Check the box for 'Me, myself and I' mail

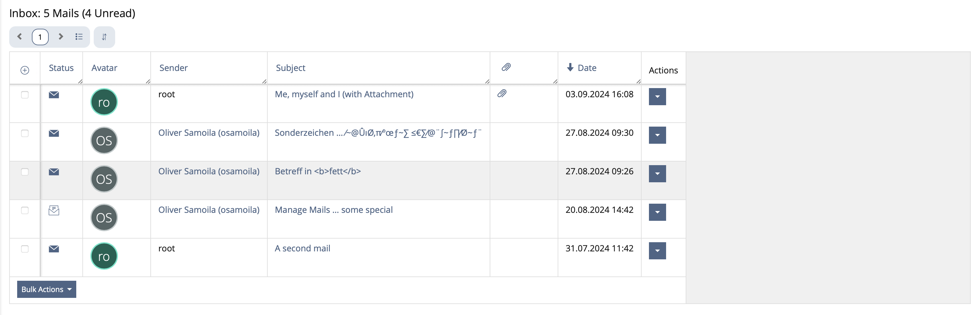pos(25,95)
